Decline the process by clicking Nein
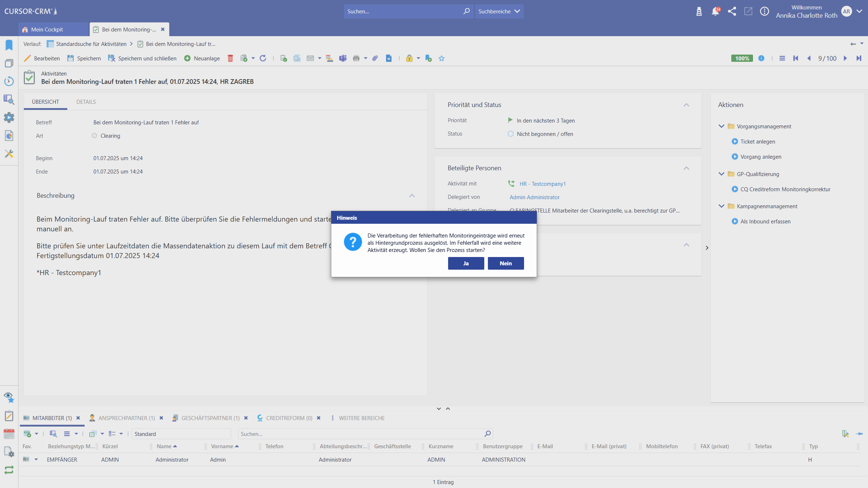868x488 pixels. coord(506,263)
